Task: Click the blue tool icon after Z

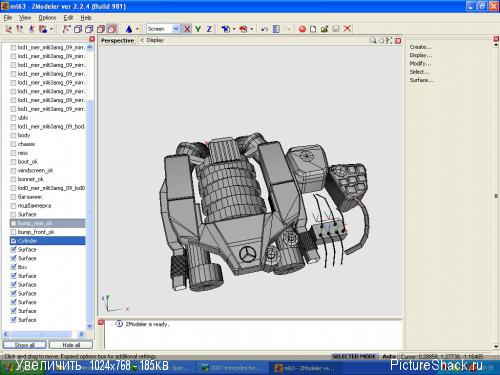Action: pyautogui.click(x=226, y=29)
